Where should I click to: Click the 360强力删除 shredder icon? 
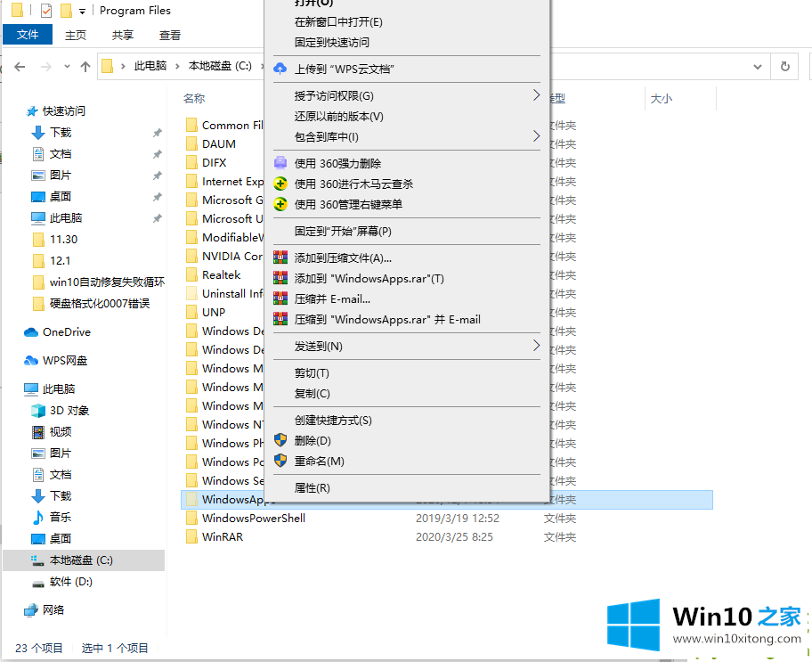(x=280, y=163)
